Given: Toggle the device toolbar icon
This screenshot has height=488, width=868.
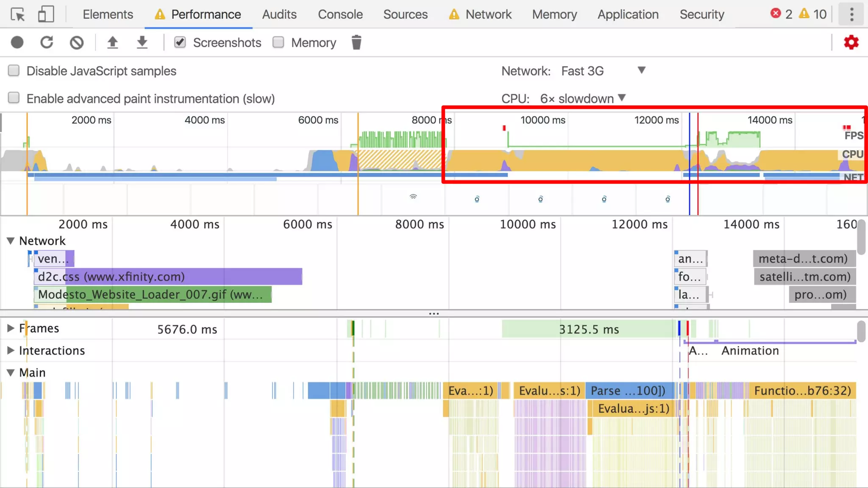Looking at the screenshot, I should [x=46, y=14].
